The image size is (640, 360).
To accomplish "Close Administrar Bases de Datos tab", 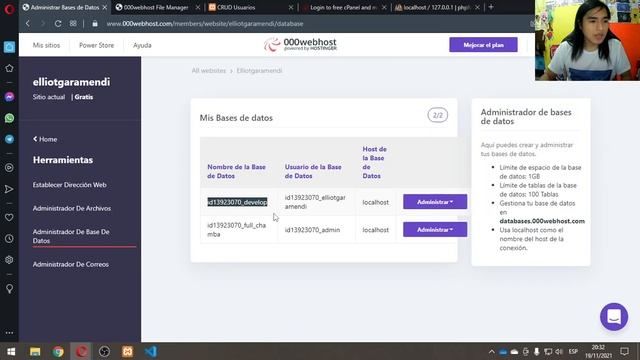I will tap(104, 7).
